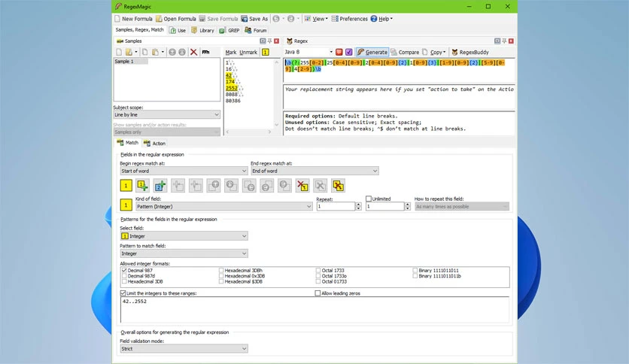629x364 pixels.
Task: Open the Subject scope dropdown
Action: point(167,114)
